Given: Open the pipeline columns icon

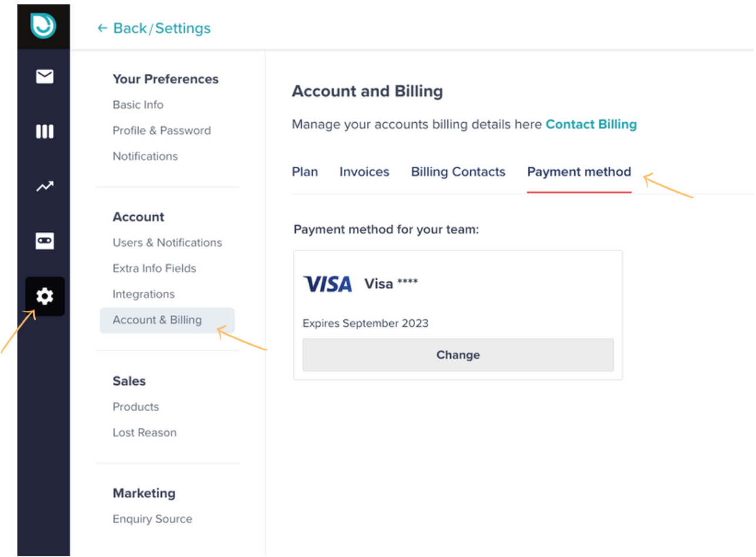Looking at the screenshot, I should pos(45,132).
